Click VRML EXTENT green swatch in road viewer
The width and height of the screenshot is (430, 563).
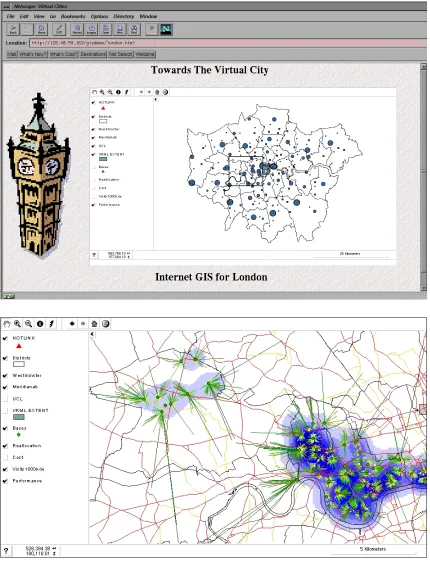tap(19, 417)
